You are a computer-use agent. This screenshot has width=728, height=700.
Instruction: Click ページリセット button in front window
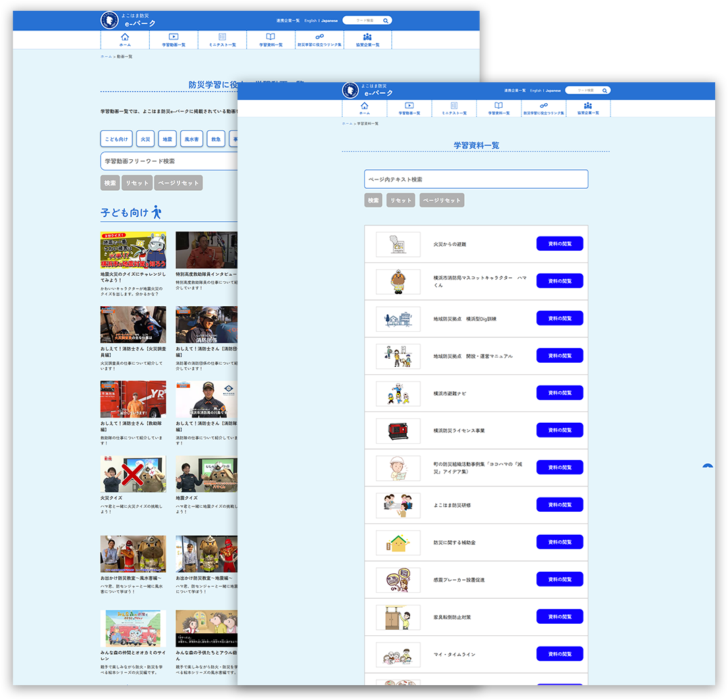click(x=441, y=200)
